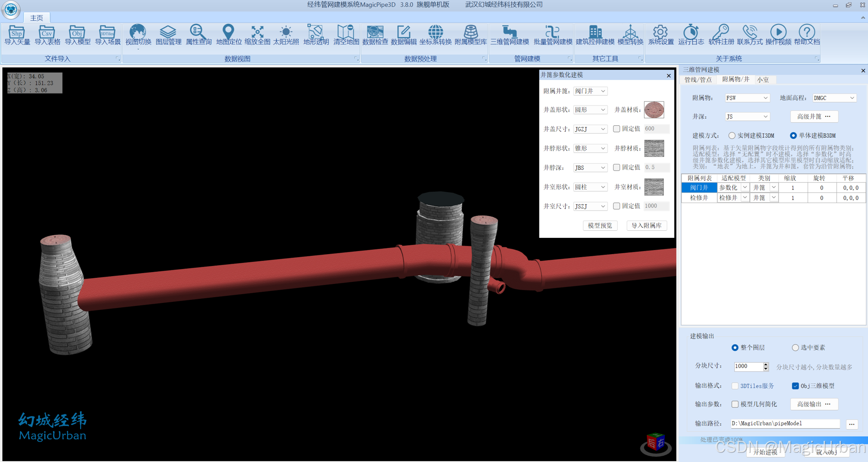Click the 输出路径 text field
Image resolution: width=868 pixels, height=462 pixels.
785,424
